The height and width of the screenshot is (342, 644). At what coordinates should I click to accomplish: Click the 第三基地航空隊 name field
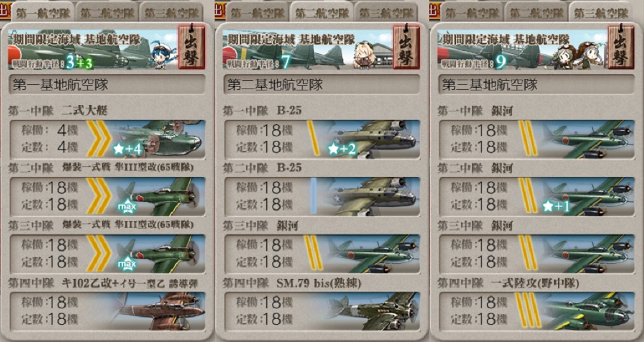536,85
